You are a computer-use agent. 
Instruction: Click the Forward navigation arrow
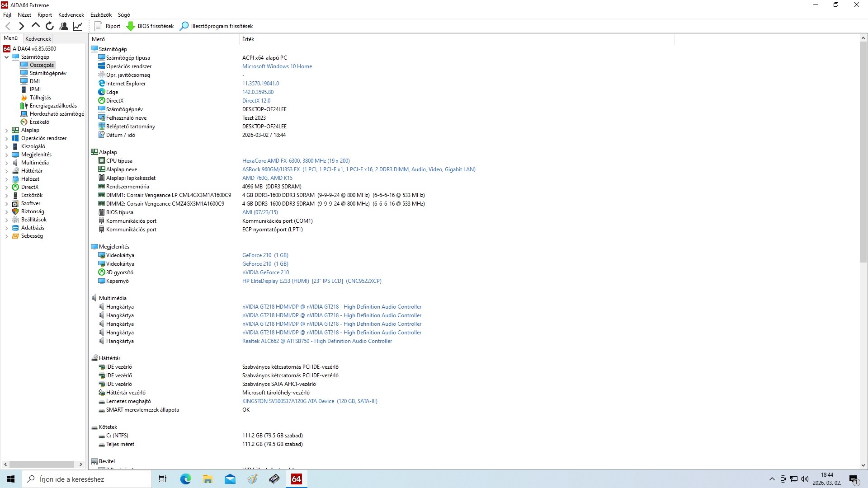pyautogui.click(x=21, y=26)
